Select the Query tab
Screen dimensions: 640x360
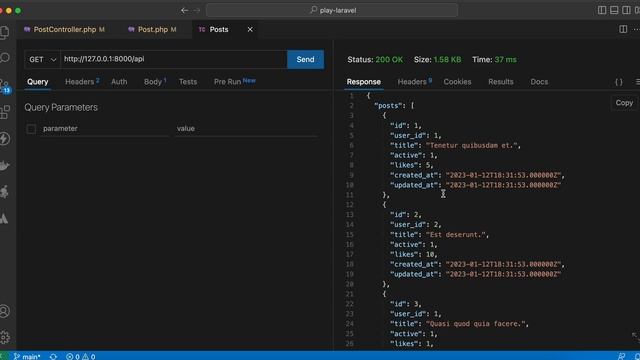pos(38,82)
